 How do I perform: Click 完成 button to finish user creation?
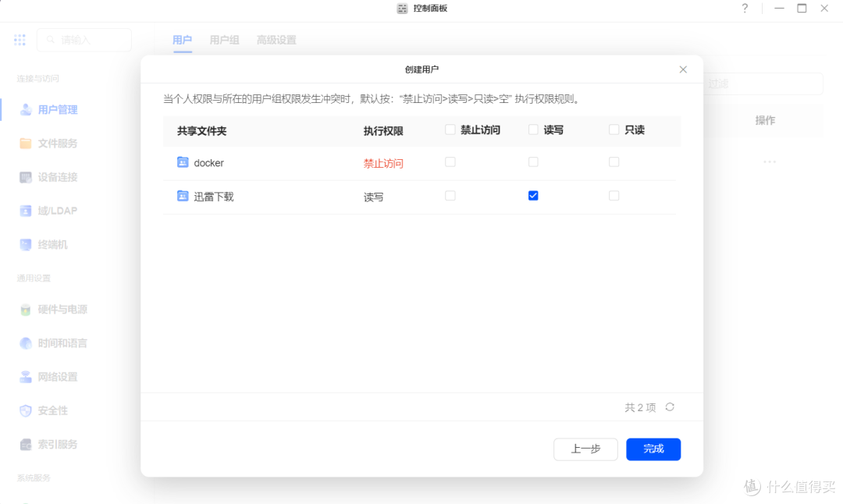pos(653,449)
